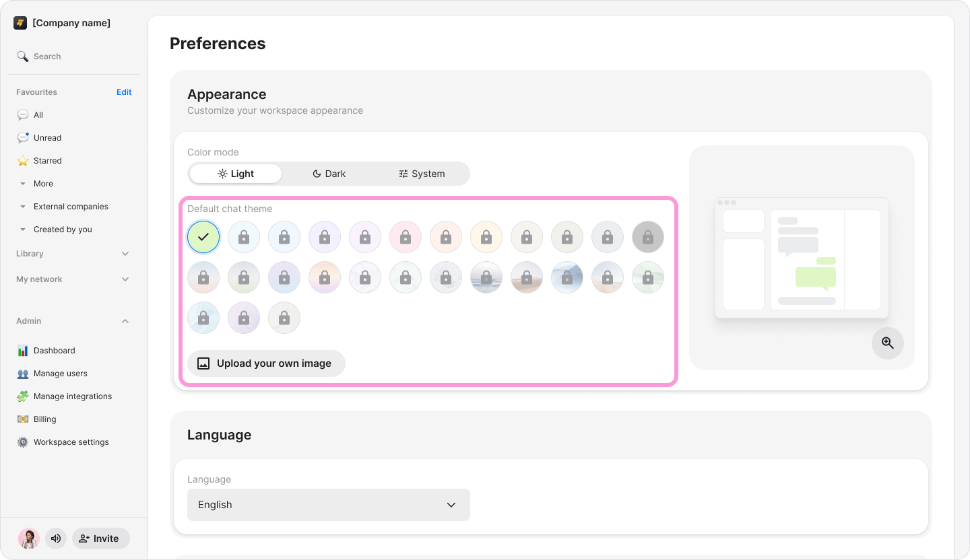The width and height of the screenshot is (970, 560).
Task: Click the Search field in sidebar
Action: [73, 57]
